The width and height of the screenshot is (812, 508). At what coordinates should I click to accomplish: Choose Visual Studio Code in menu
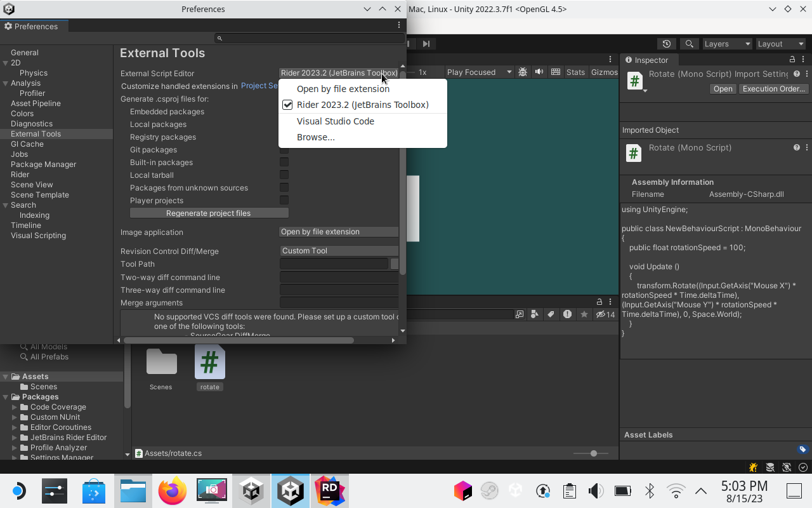[x=363, y=121]
